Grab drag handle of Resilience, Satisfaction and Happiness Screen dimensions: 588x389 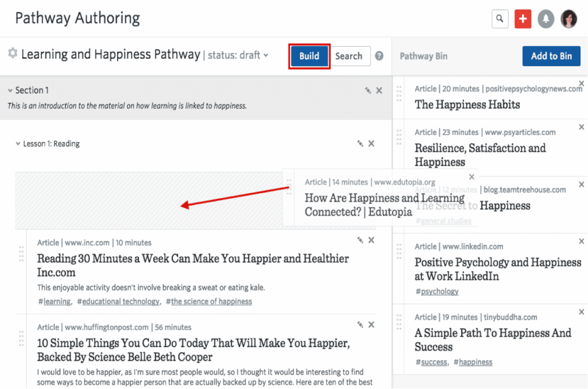(x=399, y=137)
